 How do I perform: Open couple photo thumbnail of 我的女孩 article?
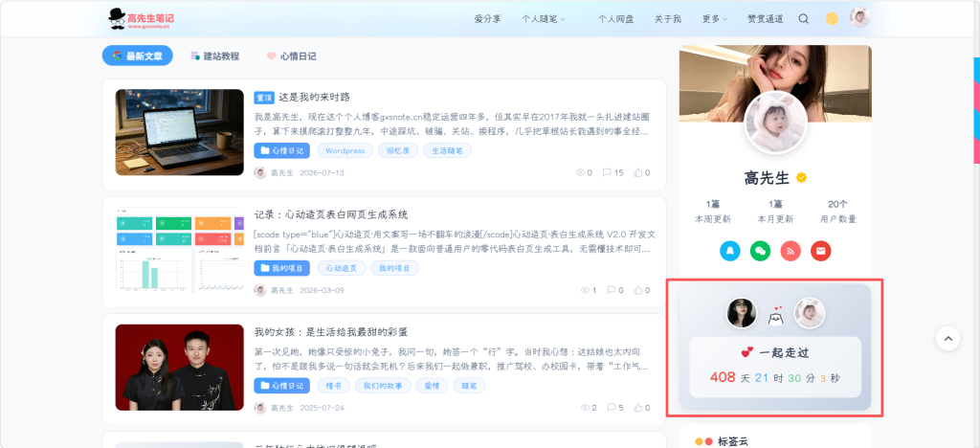[179, 368]
